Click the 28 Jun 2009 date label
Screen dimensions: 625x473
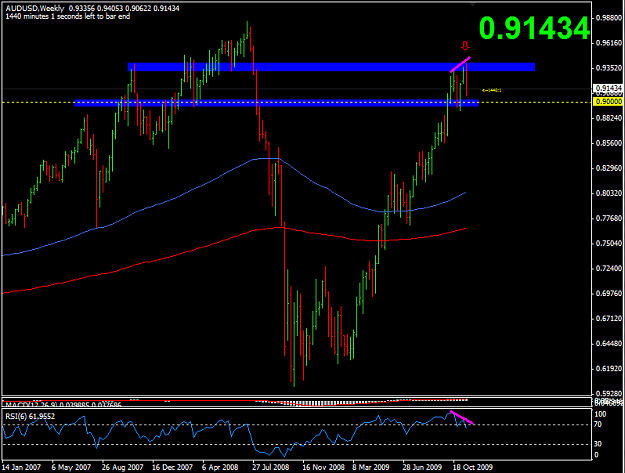(422, 467)
